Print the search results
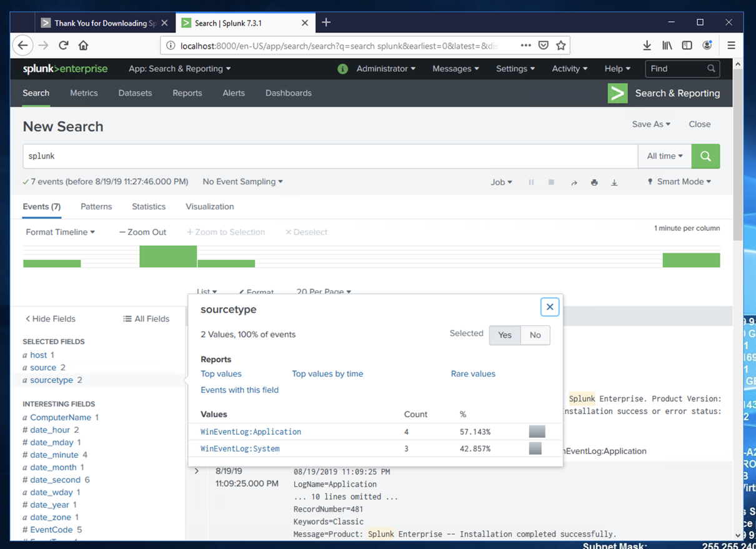 (594, 182)
